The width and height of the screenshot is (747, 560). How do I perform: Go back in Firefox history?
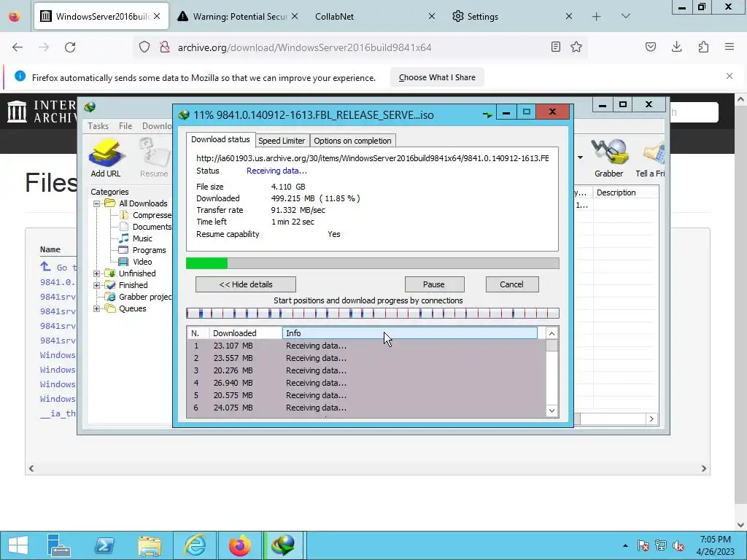[x=18, y=47]
